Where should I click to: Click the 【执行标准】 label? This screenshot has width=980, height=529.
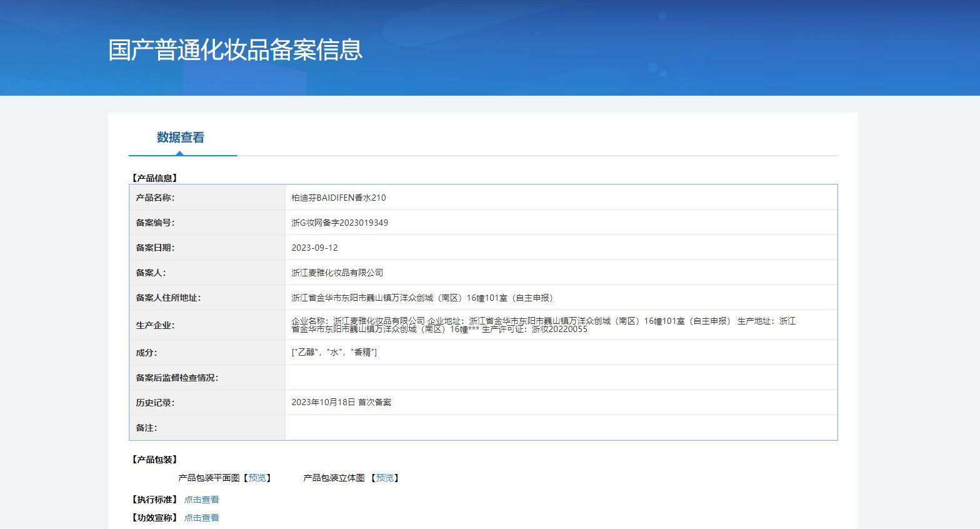(x=154, y=500)
